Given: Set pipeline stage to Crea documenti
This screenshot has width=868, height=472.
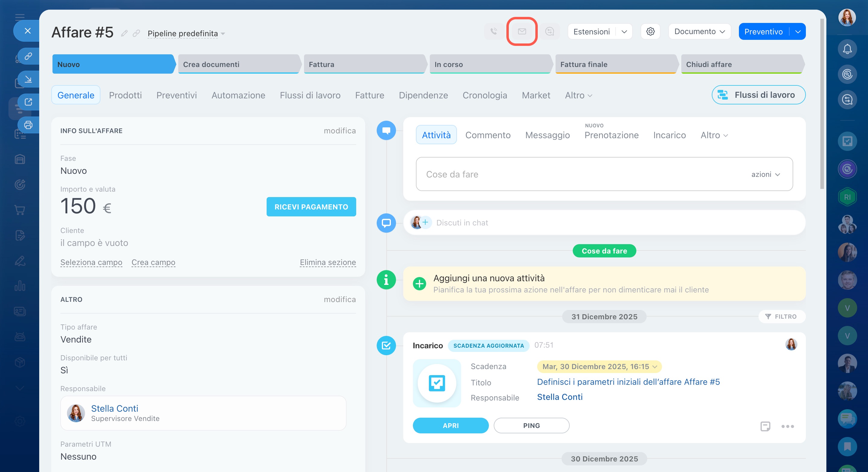Looking at the screenshot, I should (x=238, y=64).
